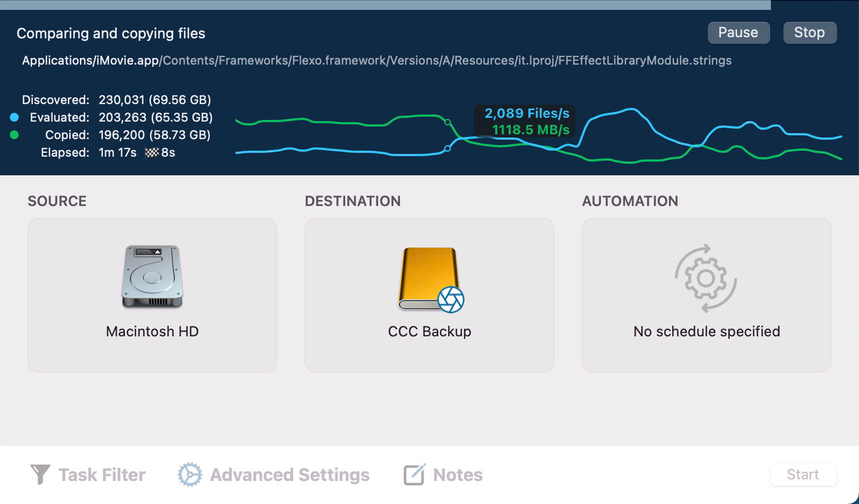Stop the backup task
859x504 pixels.
click(x=810, y=33)
